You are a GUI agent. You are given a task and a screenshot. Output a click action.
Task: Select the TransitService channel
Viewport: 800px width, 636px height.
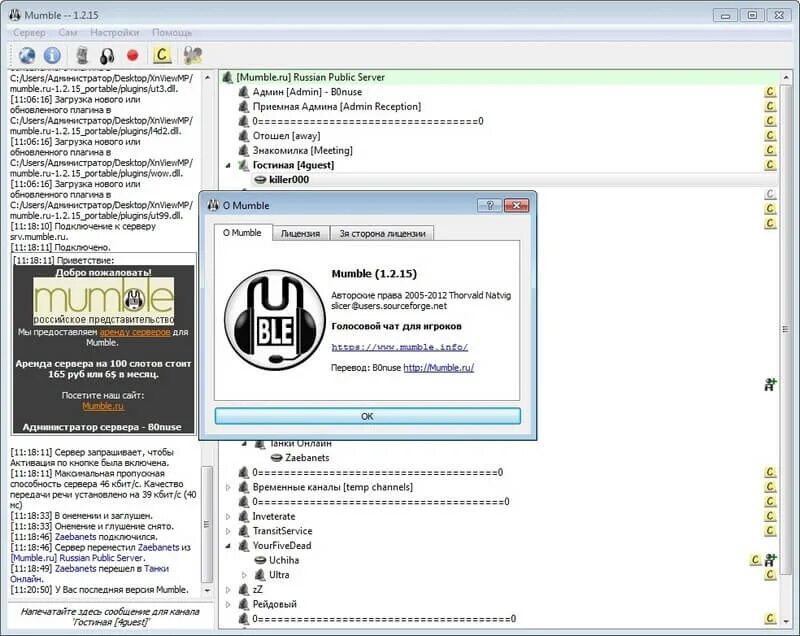[282, 531]
